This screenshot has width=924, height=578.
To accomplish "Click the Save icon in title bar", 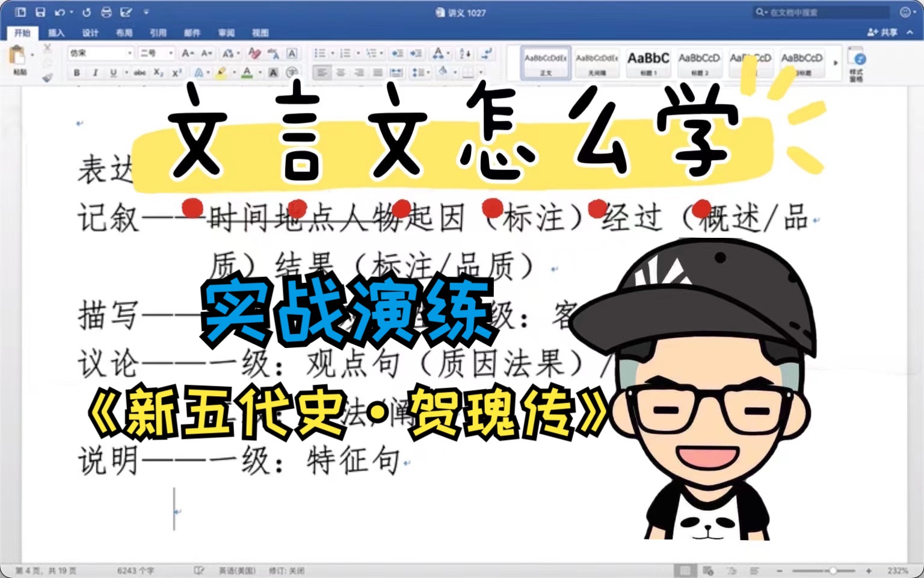I will point(40,12).
